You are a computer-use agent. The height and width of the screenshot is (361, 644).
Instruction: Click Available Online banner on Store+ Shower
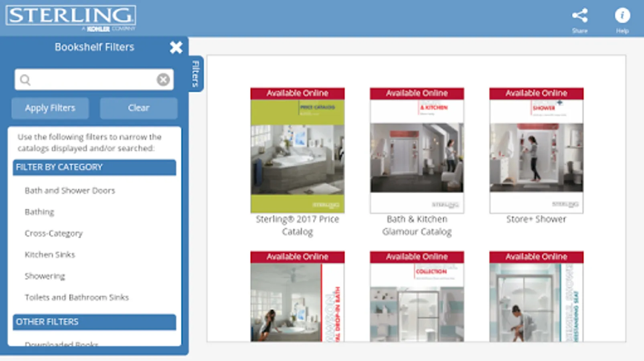coord(537,93)
